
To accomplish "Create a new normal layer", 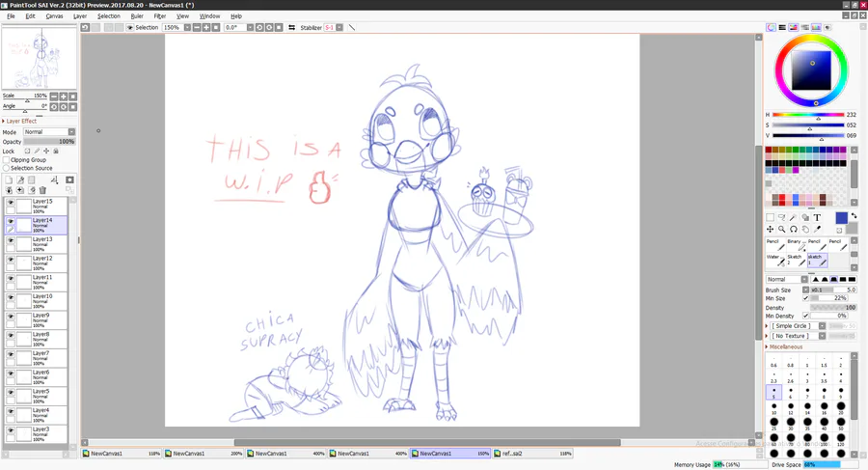I will (9, 180).
